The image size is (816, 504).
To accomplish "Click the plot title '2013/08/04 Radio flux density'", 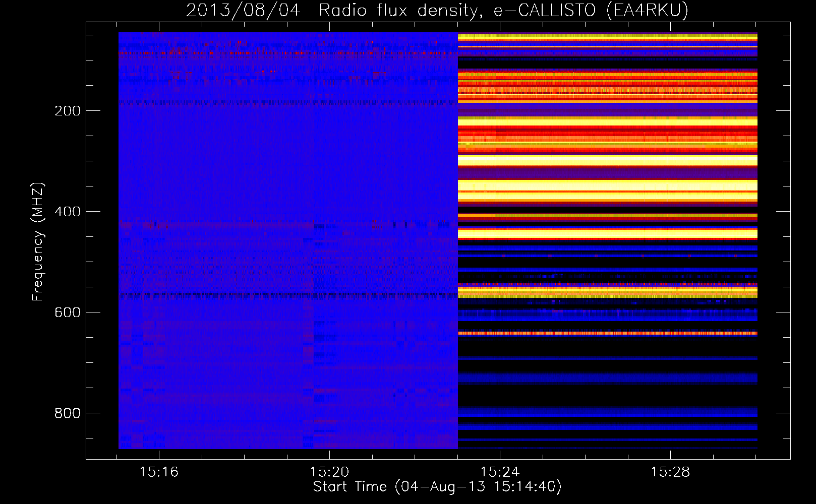I will [x=438, y=11].
